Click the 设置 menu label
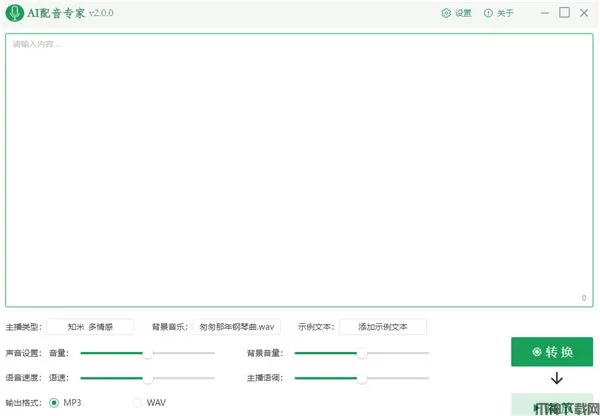 pyautogui.click(x=463, y=14)
